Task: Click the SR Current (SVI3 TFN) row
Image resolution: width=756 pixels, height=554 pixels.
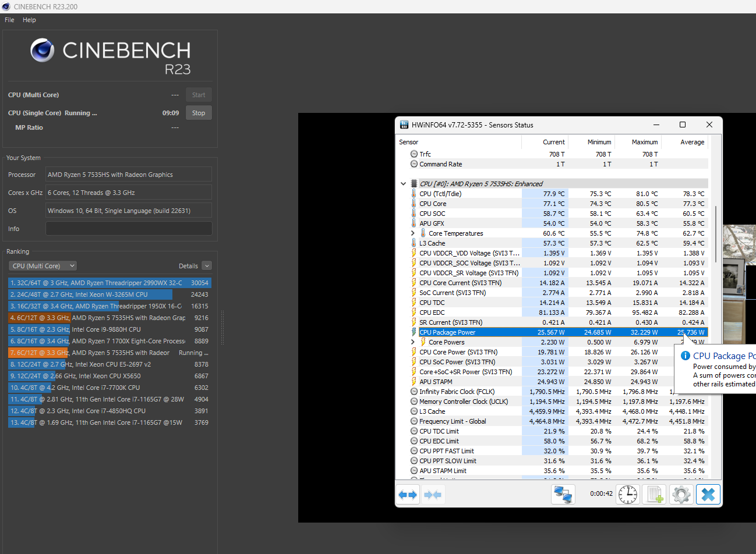Action: tap(552, 322)
